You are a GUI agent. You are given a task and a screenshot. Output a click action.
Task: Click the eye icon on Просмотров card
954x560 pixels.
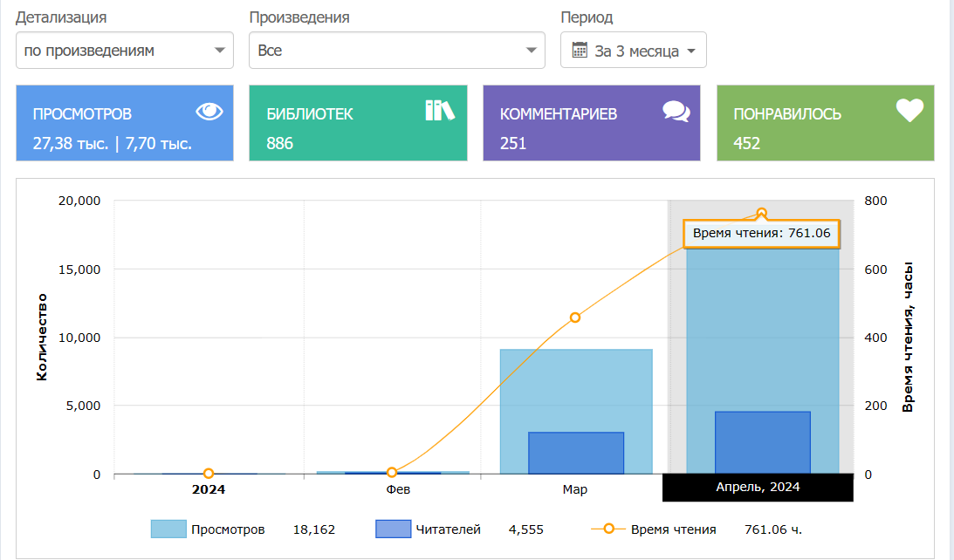pos(209,111)
